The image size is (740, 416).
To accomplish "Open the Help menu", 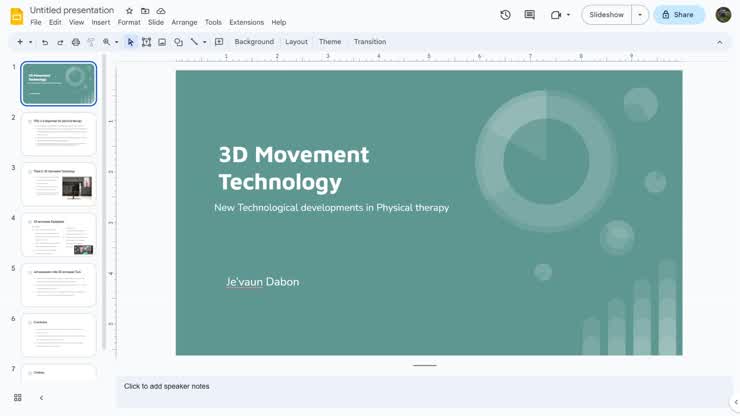I will [278, 22].
